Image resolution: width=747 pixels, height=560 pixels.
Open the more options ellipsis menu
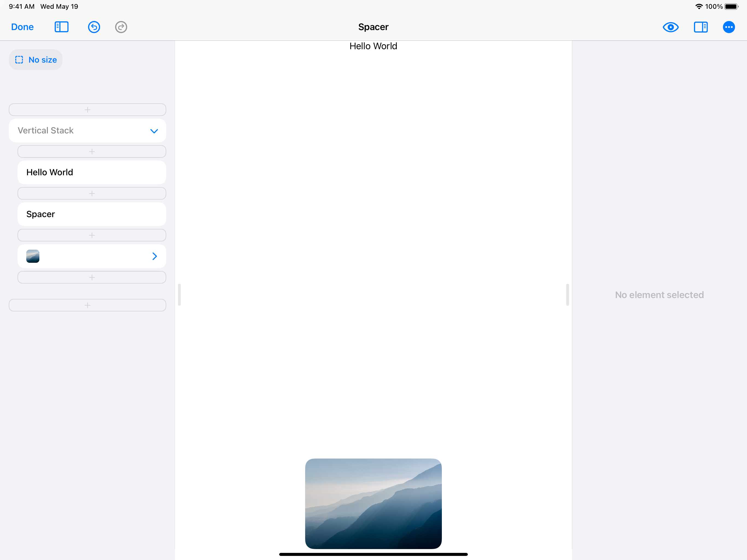(x=728, y=27)
